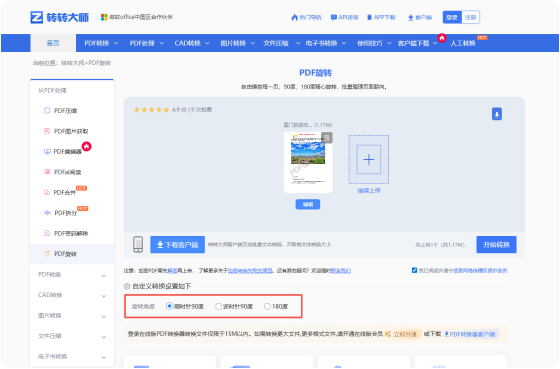Click the gear icon beside 自定义转换设置如下
Screen dimensions: 560x369
(x=127, y=286)
